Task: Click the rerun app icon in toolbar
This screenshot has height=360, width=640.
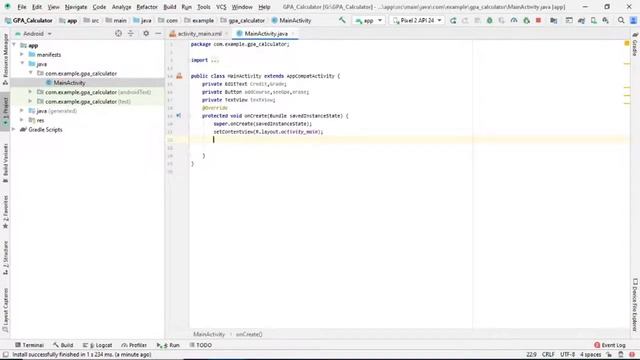Action: 453,20
